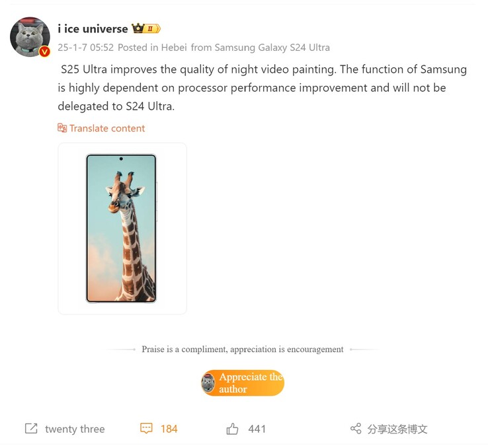Click the 分享这条博文 share text
Image resolution: width=488 pixels, height=448 pixels.
[397, 429]
